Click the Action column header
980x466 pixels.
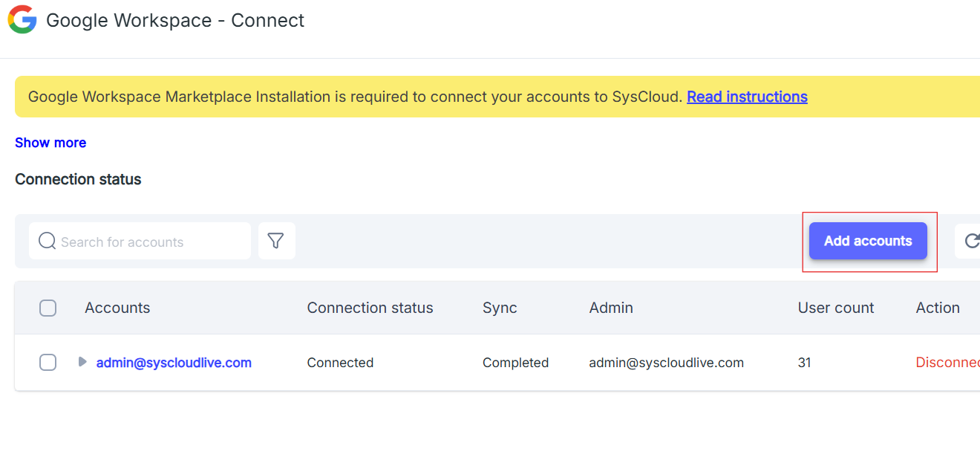tap(938, 308)
